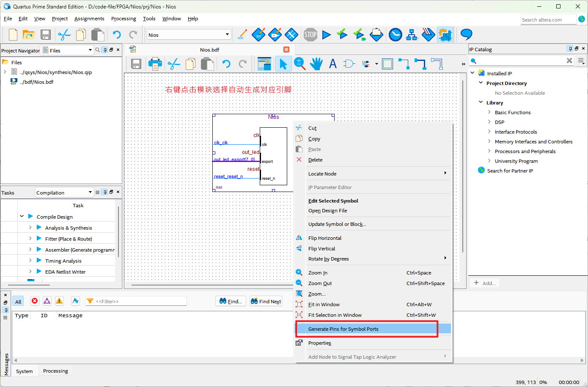Image resolution: width=588 pixels, height=387 pixels.
Task: Click the Start Analysis & Synthesis checkmark icon
Action: tap(342, 34)
